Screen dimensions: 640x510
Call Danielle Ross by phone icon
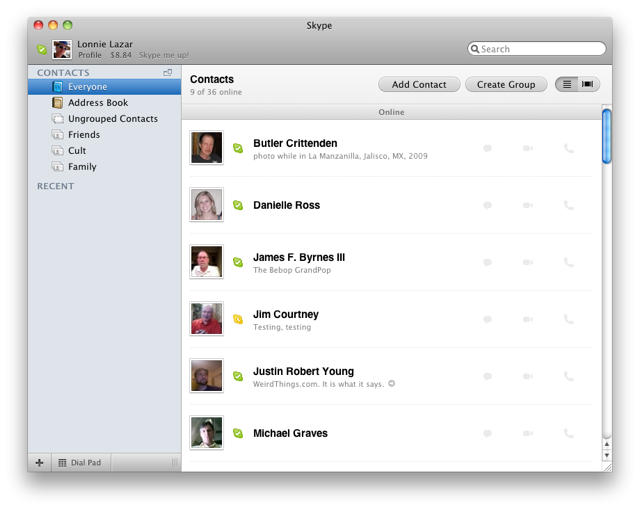569,205
